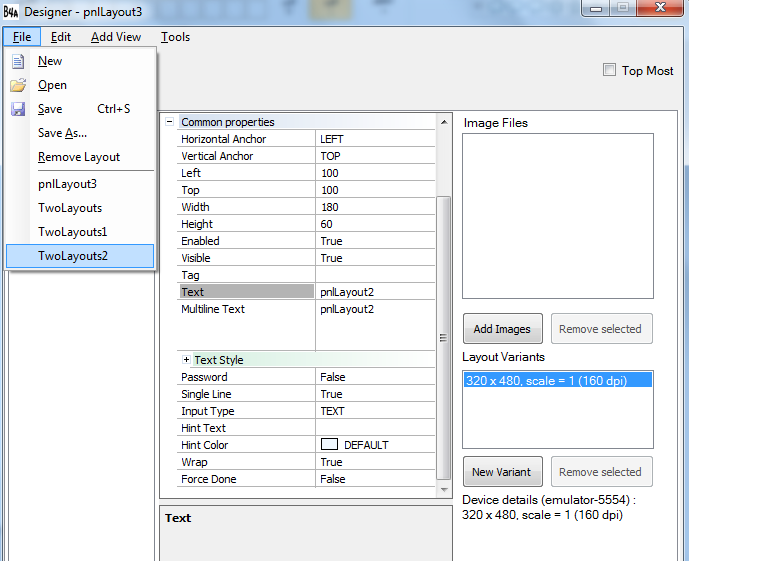
Task: Open the Edit menu
Action: (x=61, y=37)
